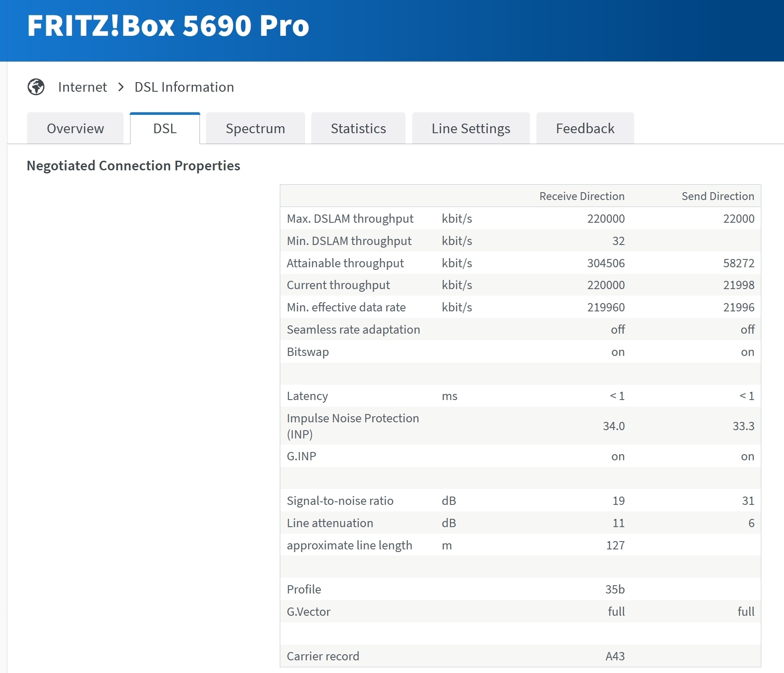Click the line length value 127

pos(616,545)
